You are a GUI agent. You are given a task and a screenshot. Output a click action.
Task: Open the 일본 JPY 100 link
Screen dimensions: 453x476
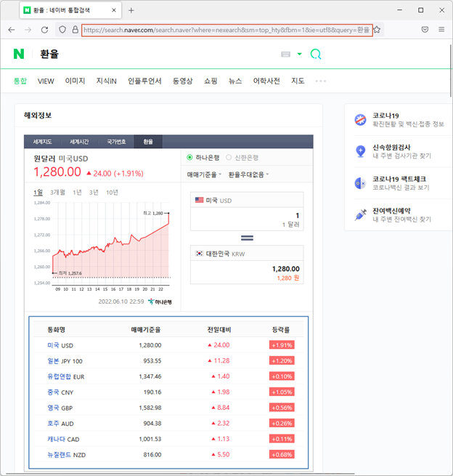pos(65,361)
